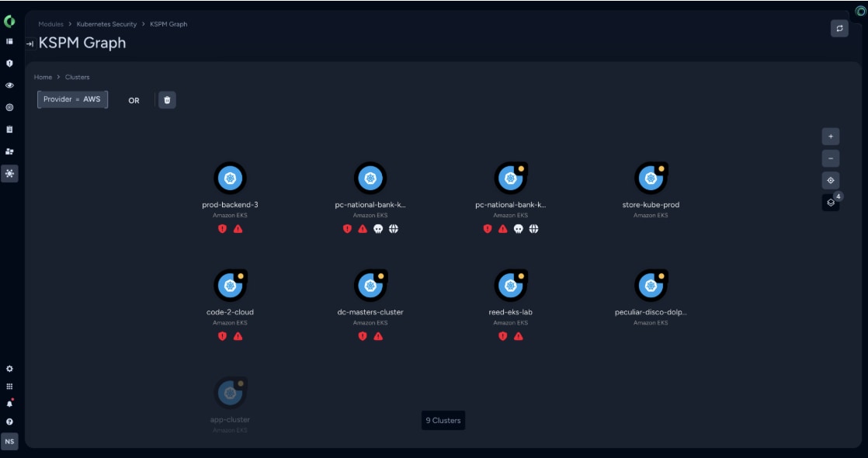Select the highlighted graph modules icon in the sidebar

[9, 173]
